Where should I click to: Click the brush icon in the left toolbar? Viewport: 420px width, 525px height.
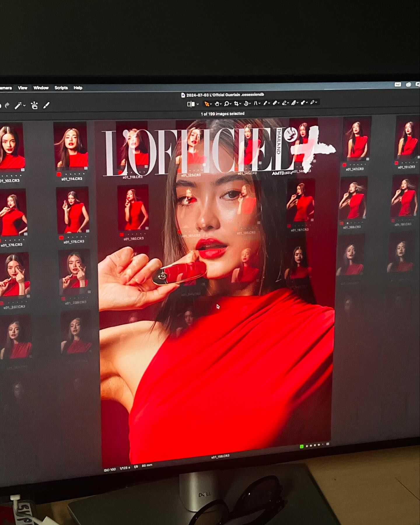pos(46,105)
